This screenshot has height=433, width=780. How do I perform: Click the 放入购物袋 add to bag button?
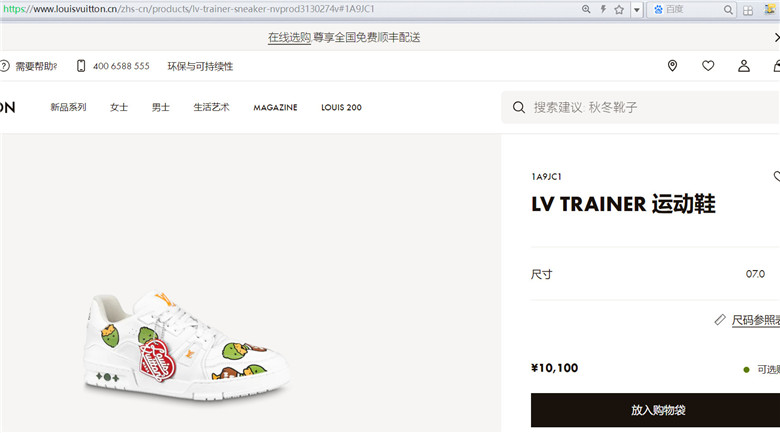(x=655, y=410)
